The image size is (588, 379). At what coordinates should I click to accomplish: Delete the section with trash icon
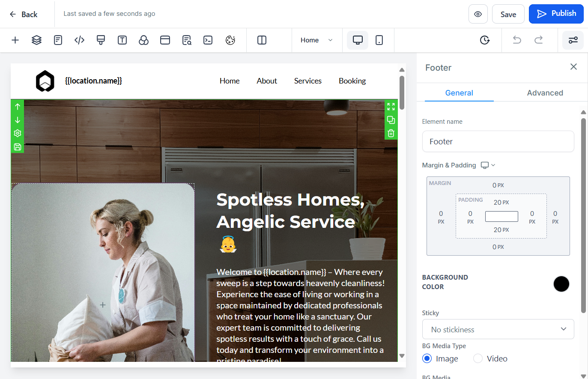[391, 133]
